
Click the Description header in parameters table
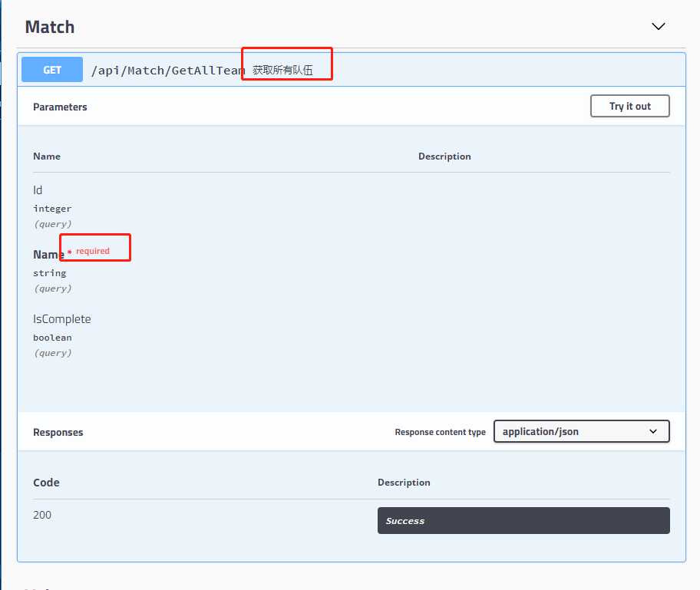(x=444, y=157)
